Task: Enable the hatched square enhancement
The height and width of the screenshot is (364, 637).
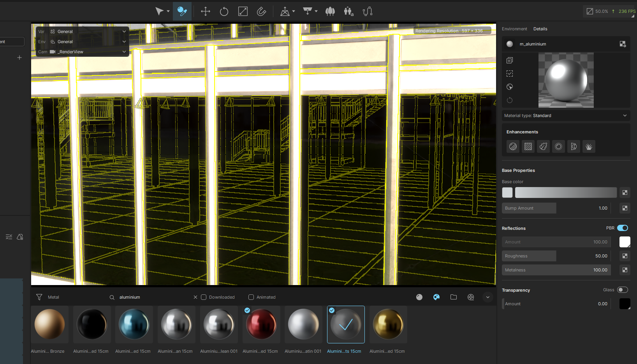Action: (x=528, y=147)
